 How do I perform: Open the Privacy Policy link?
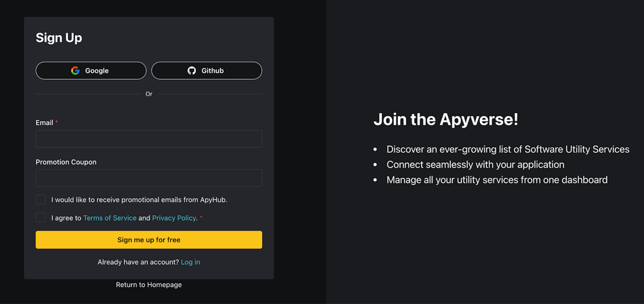[x=174, y=218]
